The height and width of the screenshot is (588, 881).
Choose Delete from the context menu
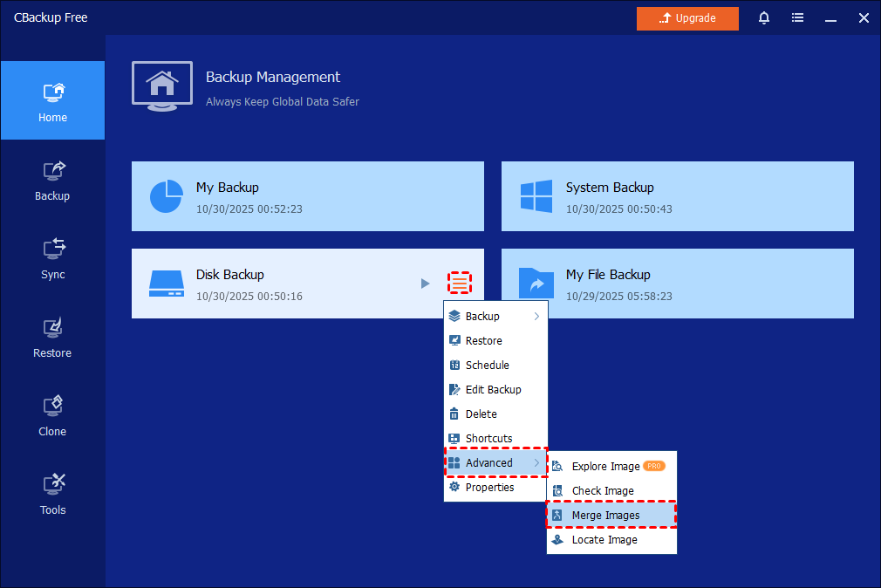[495, 414]
